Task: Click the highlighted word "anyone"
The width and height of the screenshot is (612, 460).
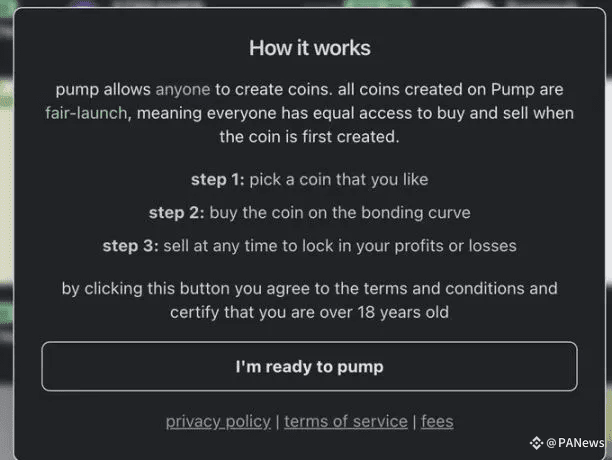Action: click(183, 90)
